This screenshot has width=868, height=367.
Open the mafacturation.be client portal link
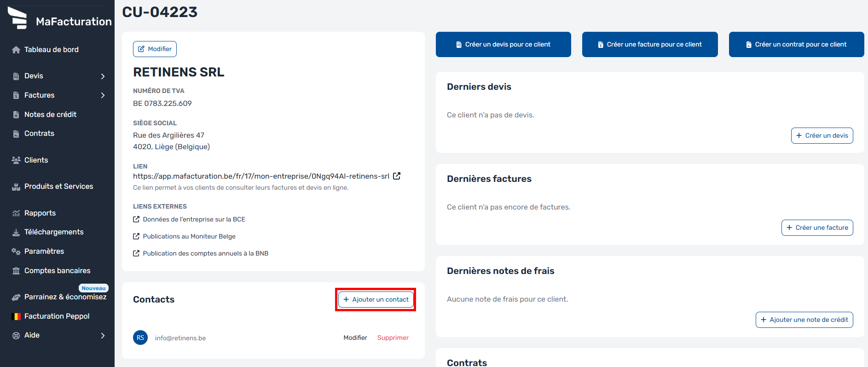coord(261,176)
